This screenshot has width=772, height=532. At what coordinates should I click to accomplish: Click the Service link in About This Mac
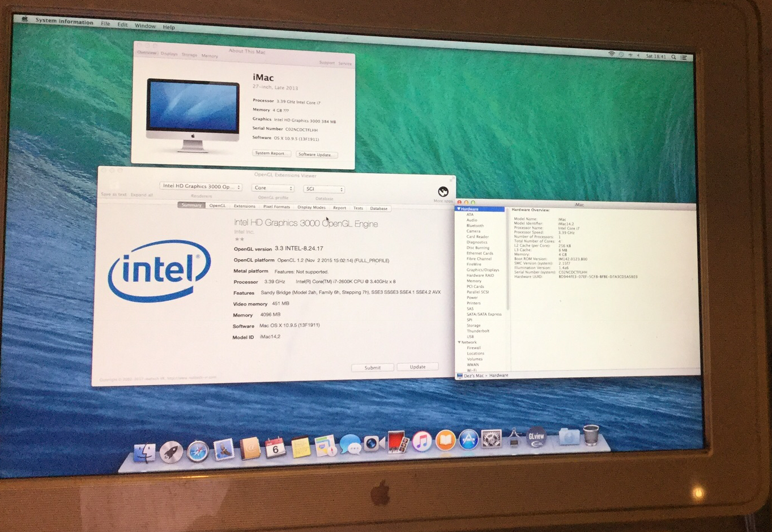click(345, 63)
